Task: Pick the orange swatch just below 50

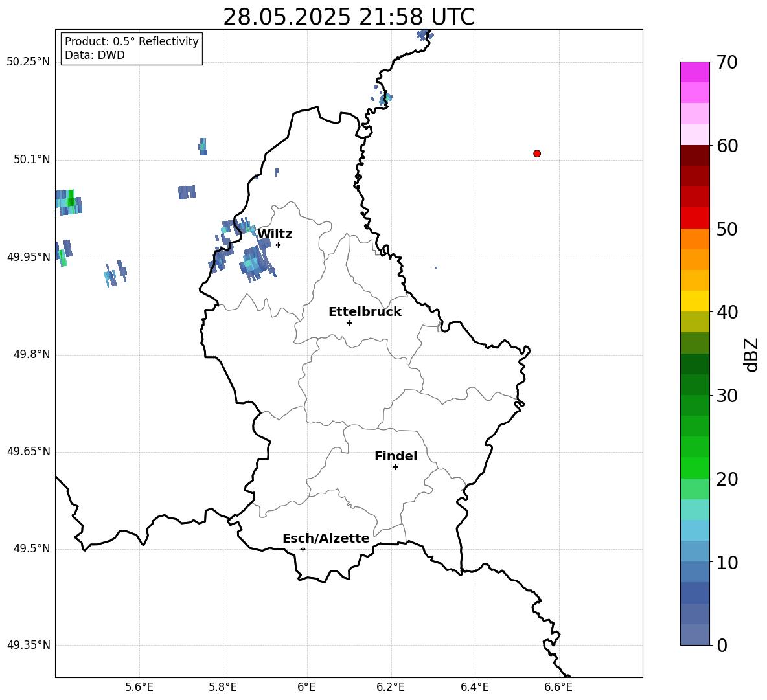Action: coord(694,239)
